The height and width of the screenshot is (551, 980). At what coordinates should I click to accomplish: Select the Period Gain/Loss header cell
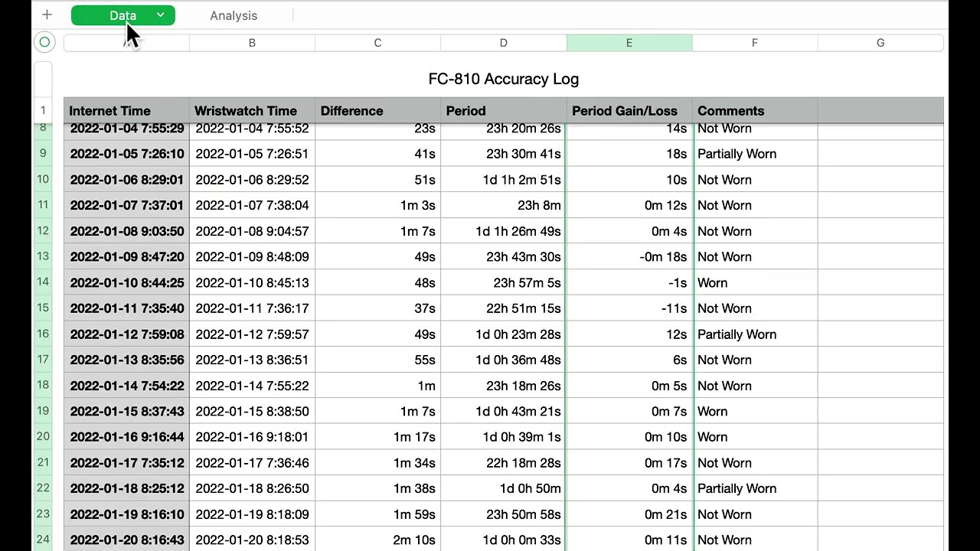click(629, 111)
